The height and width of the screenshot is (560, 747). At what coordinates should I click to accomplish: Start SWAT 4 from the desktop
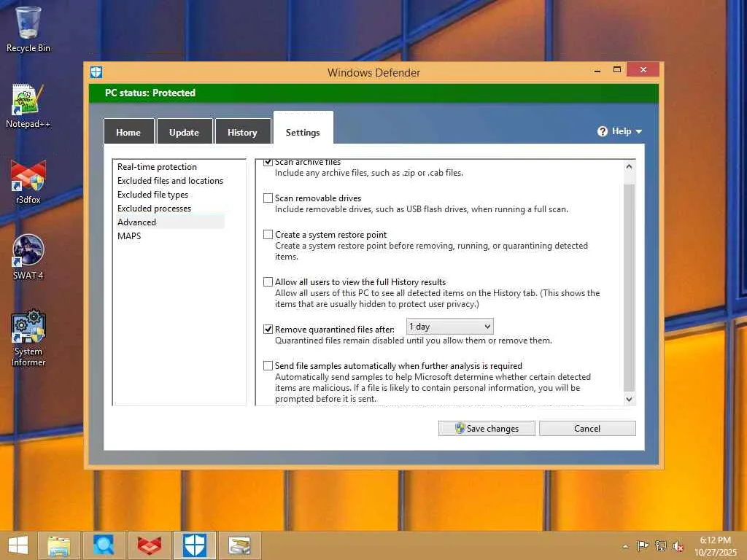(28, 257)
